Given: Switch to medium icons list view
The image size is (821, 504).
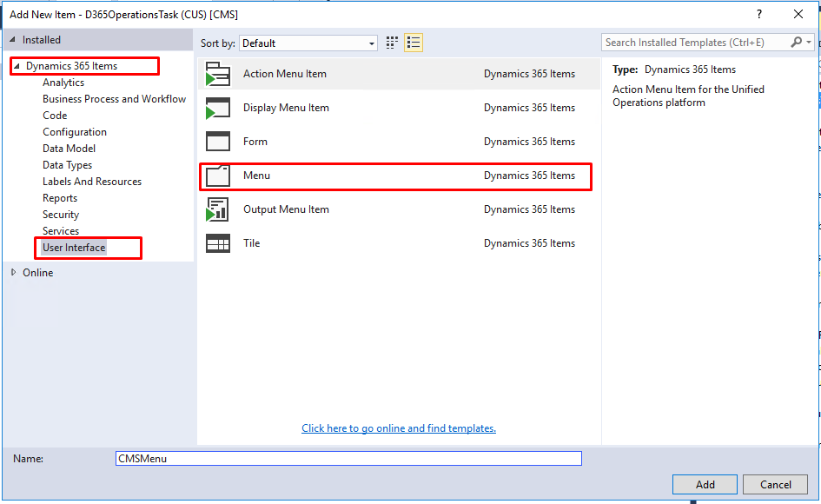Looking at the screenshot, I should pyautogui.click(x=414, y=43).
